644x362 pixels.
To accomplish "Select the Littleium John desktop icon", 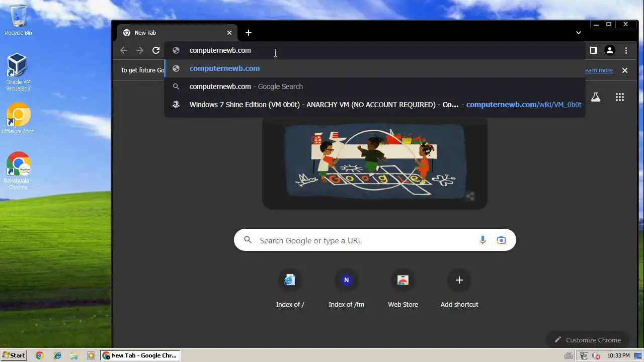I will pos(18,119).
